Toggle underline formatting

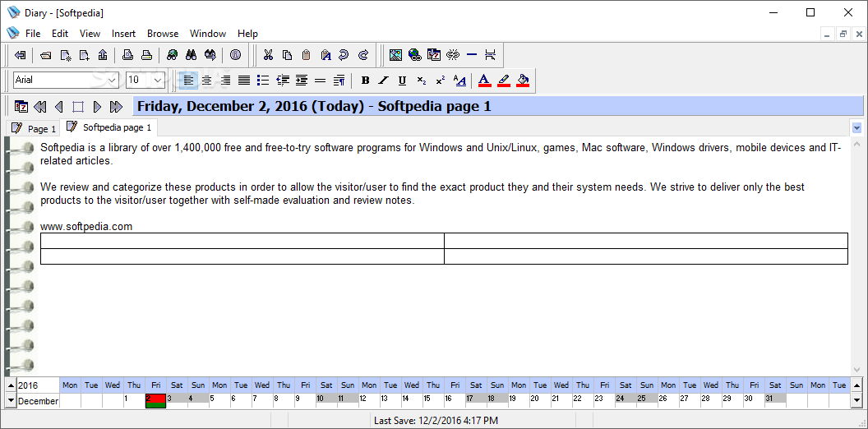tap(403, 81)
